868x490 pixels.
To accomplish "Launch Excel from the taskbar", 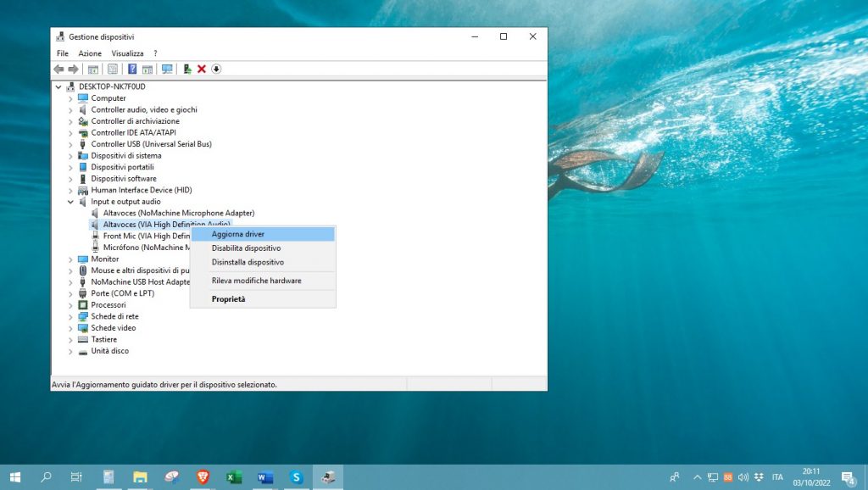I will (234, 477).
